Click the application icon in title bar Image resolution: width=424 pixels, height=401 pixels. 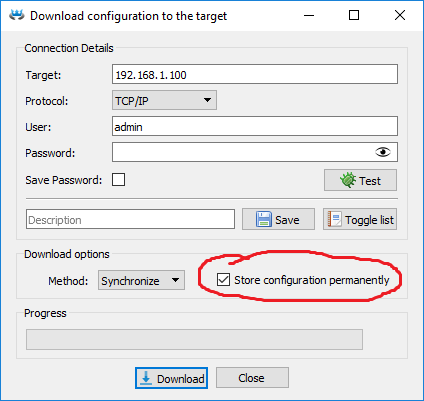click(x=16, y=15)
